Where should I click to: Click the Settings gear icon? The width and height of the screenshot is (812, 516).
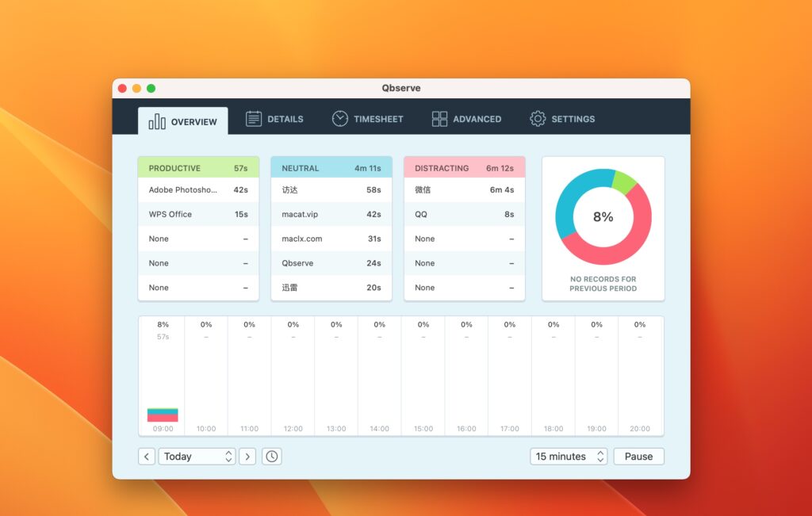coord(538,119)
